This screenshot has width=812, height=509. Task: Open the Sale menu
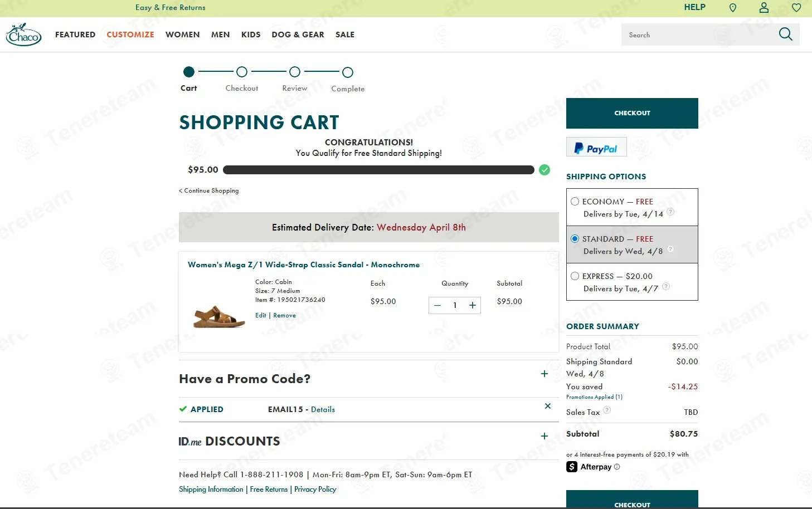tap(345, 35)
